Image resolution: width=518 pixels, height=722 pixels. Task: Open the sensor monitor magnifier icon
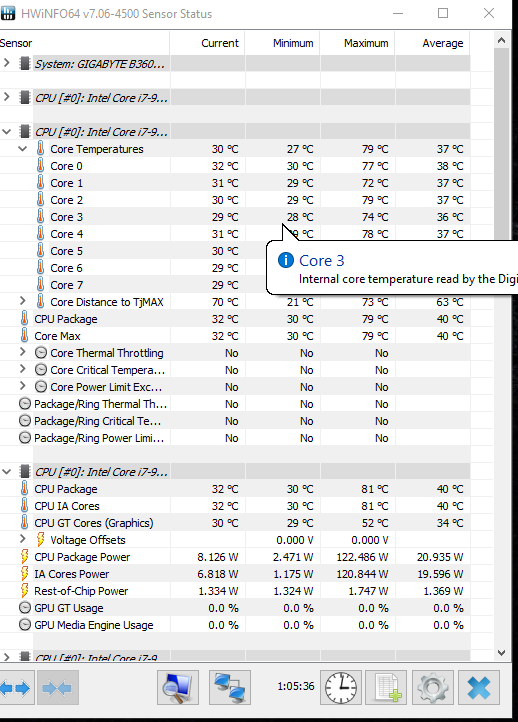click(178, 687)
